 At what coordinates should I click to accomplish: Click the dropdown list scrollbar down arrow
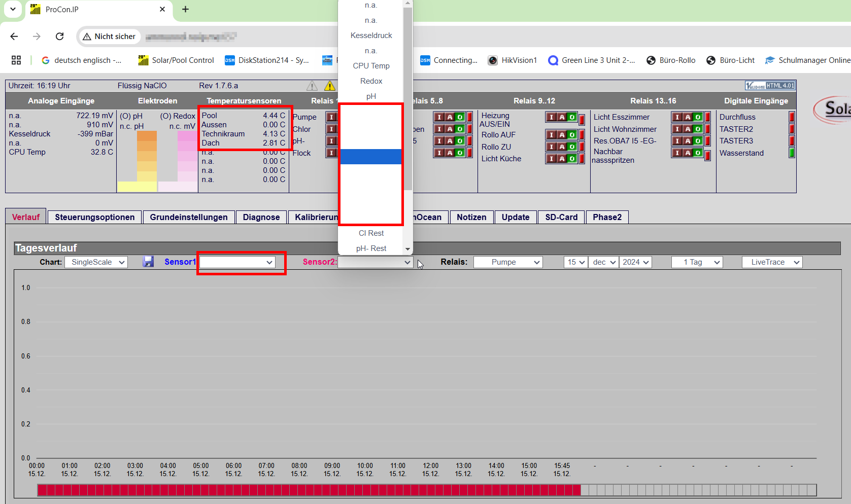[x=407, y=249]
